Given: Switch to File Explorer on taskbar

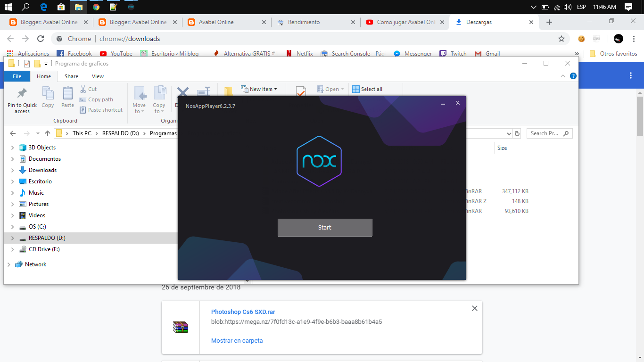Looking at the screenshot, I should coord(78,7).
